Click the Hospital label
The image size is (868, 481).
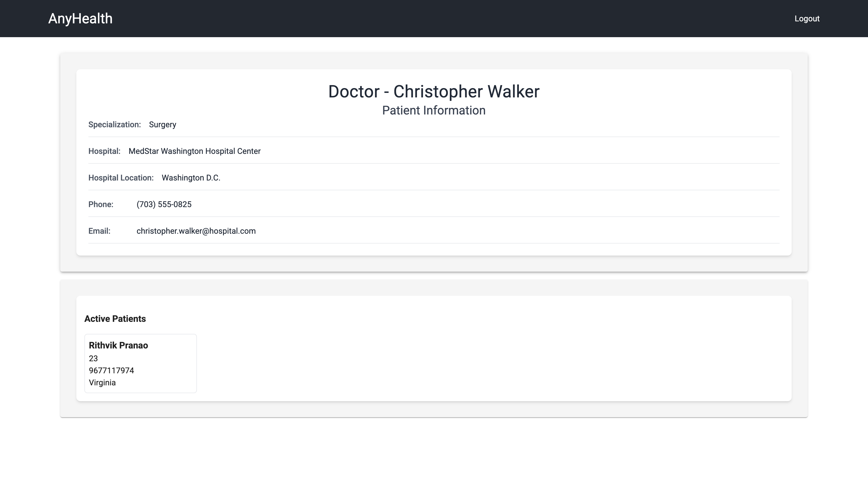pyautogui.click(x=104, y=151)
